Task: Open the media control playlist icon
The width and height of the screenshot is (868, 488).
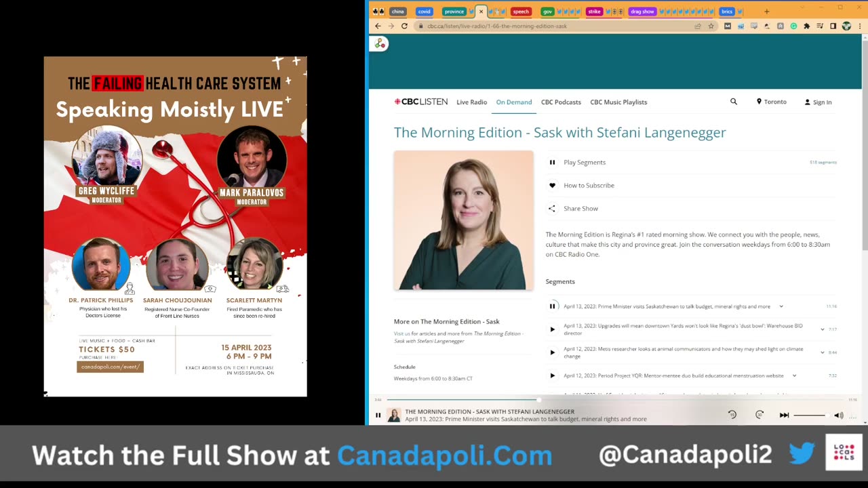Action: point(820,26)
